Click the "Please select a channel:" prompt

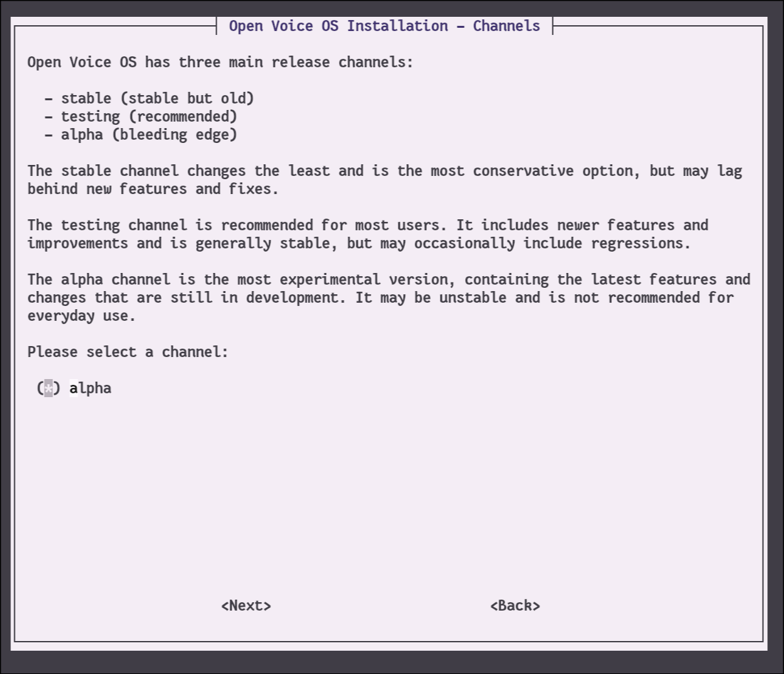tap(128, 352)
